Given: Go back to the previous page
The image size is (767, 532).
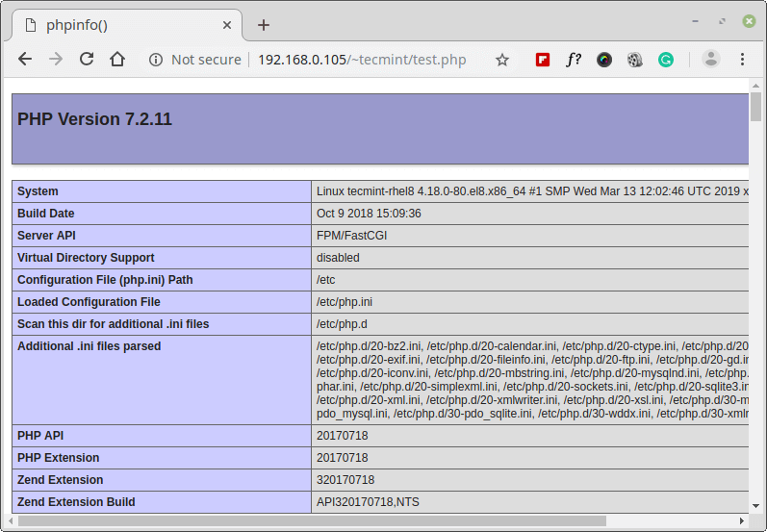Looking at the screenshot, I should click(25, 60).
